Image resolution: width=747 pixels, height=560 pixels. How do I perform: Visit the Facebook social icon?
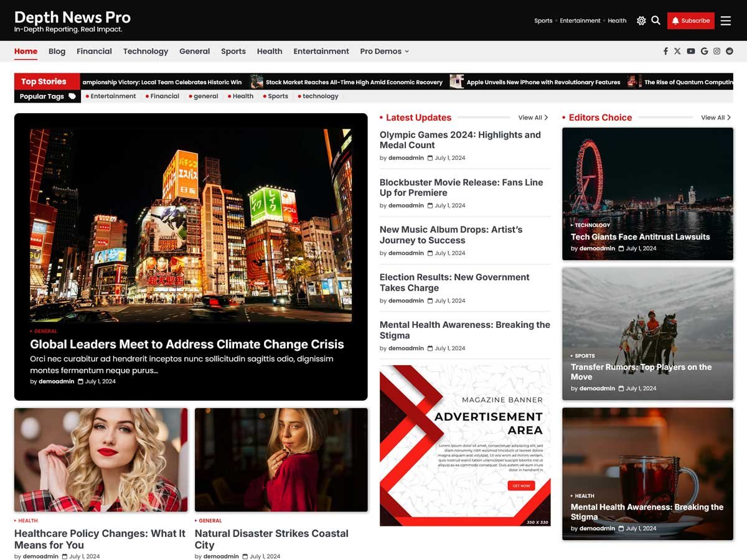pyautogui.click(x=665, y=51)
